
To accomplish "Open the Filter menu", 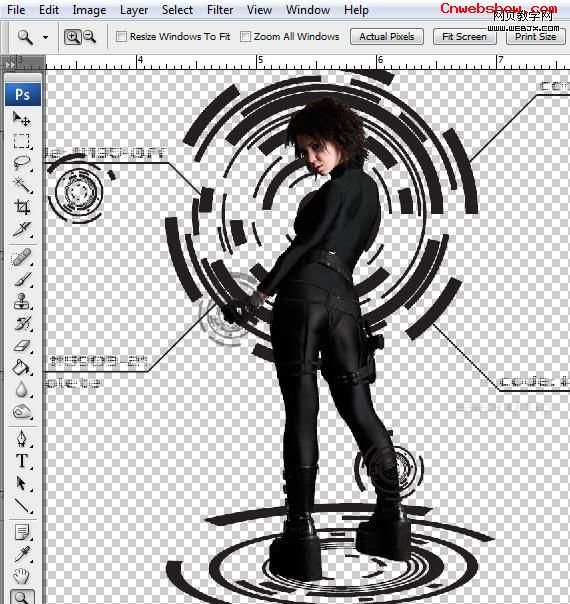I will pyautogui.click(x=220, y=10).
